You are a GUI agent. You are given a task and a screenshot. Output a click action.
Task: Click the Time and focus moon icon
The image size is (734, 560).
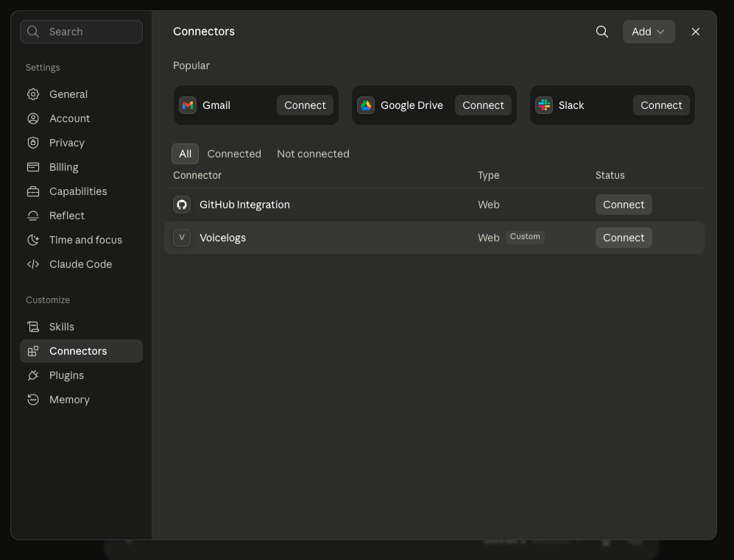click(33, 240)
